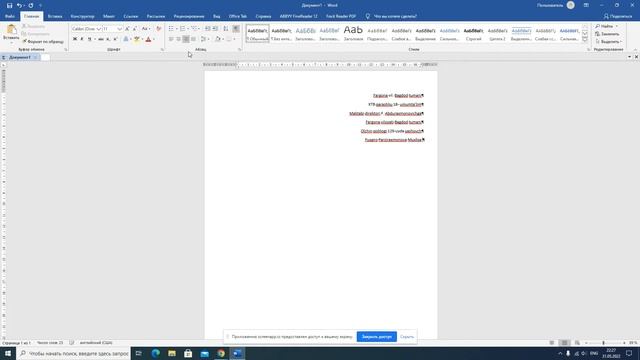
Task: Align text to the left
Action: click(x=171, y=39)
